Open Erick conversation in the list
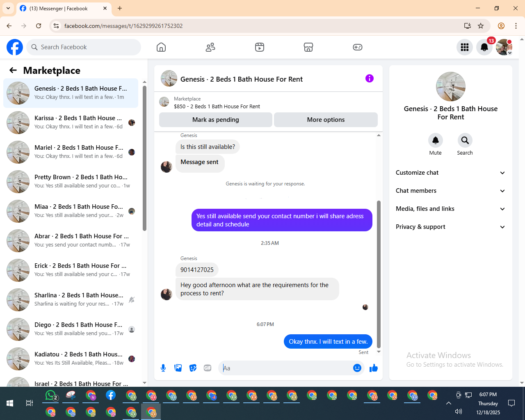The width and height of the screenshot is (525, 420). pyautogui.click(x=71, y=270)
